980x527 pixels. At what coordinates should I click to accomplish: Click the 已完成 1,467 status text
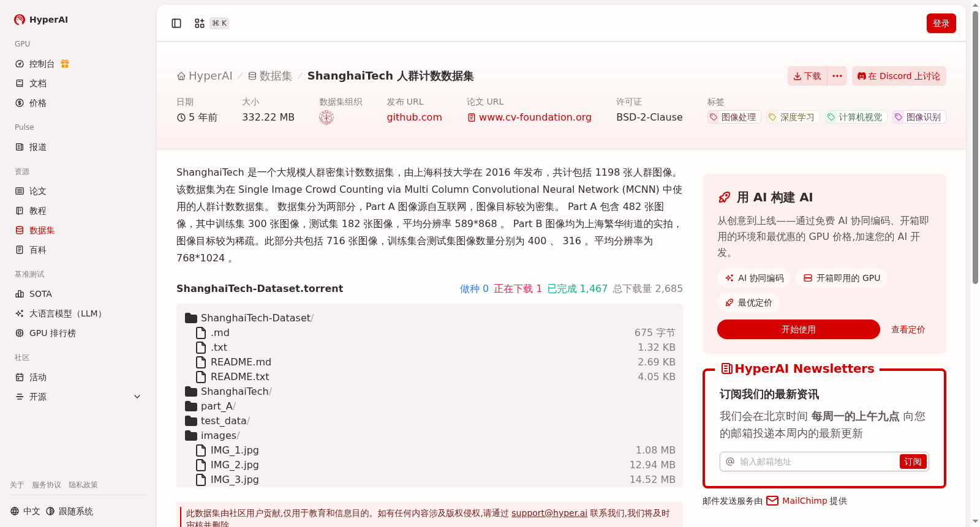(x=577, y=288)
